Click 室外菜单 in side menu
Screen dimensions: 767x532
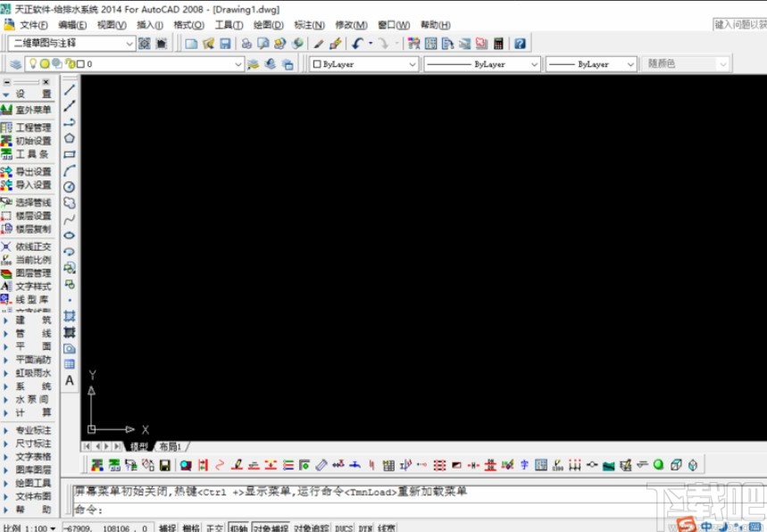[28, 110]
